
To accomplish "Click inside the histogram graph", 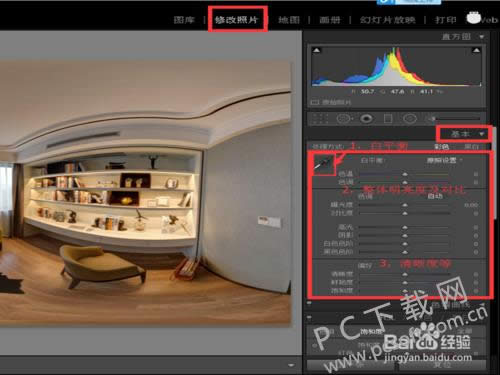I will point(397,66).
